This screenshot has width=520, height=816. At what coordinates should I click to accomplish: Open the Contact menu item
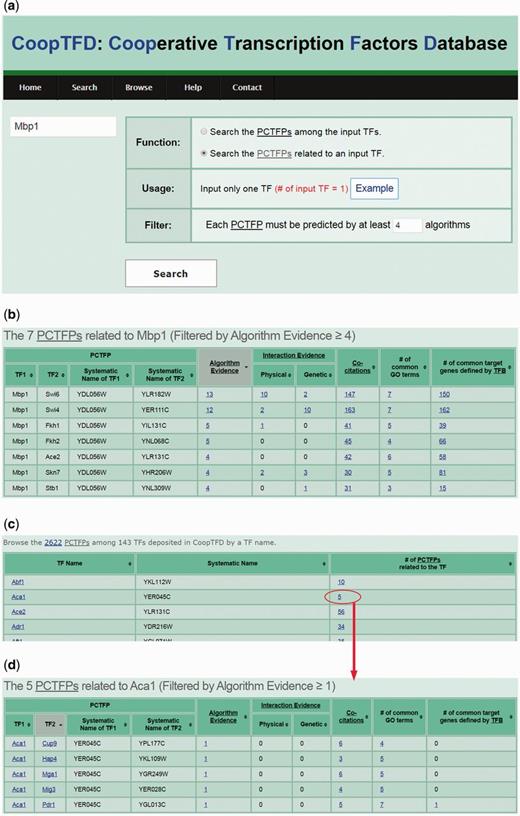247,87
